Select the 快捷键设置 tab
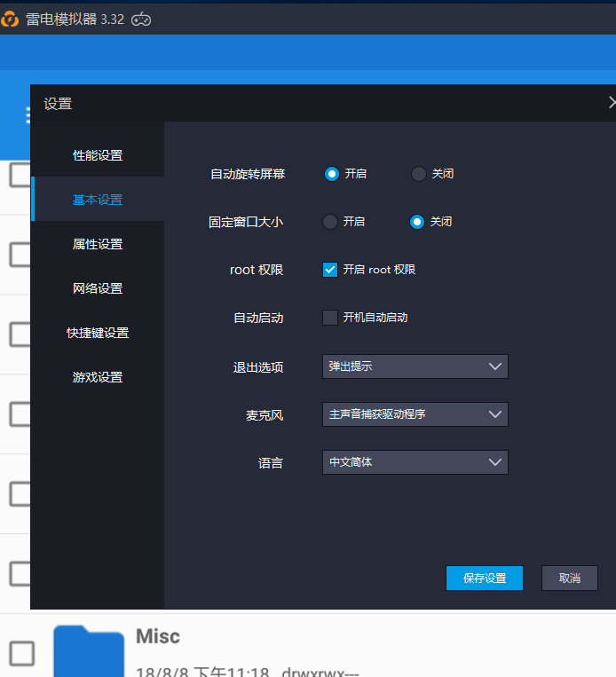Viewport: 616px width, 677px height. pos(98,333)
